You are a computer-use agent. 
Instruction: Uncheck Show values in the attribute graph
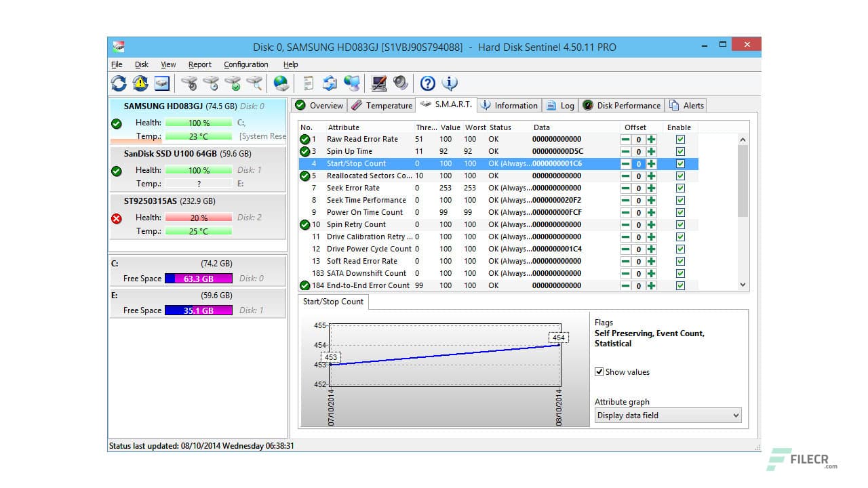(599, 371)
